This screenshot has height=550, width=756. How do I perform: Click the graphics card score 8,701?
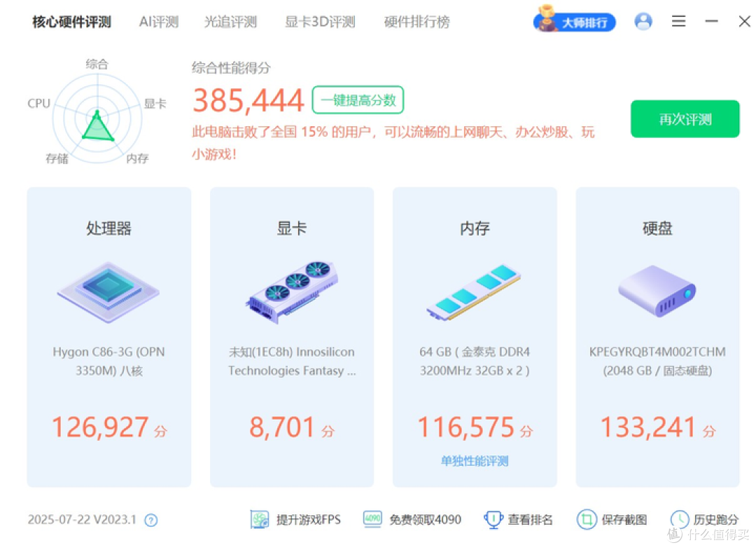[x=282, y=427]
